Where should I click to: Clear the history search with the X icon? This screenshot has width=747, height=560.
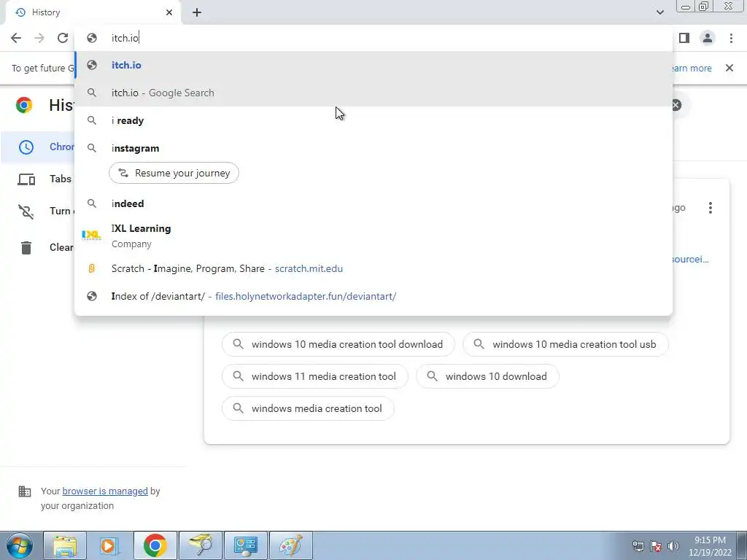click(x=676, y=105)
